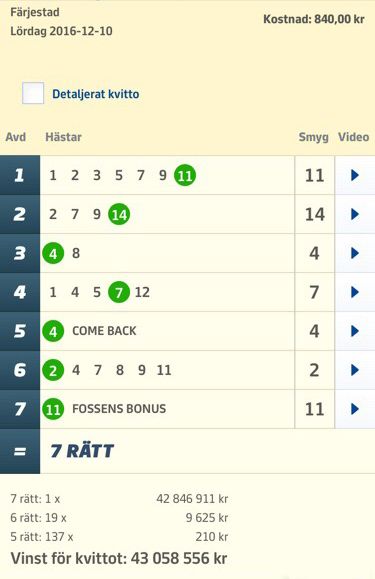Click the Smyg column header
This screenshot has height=579, width=375.
point(313,137)
